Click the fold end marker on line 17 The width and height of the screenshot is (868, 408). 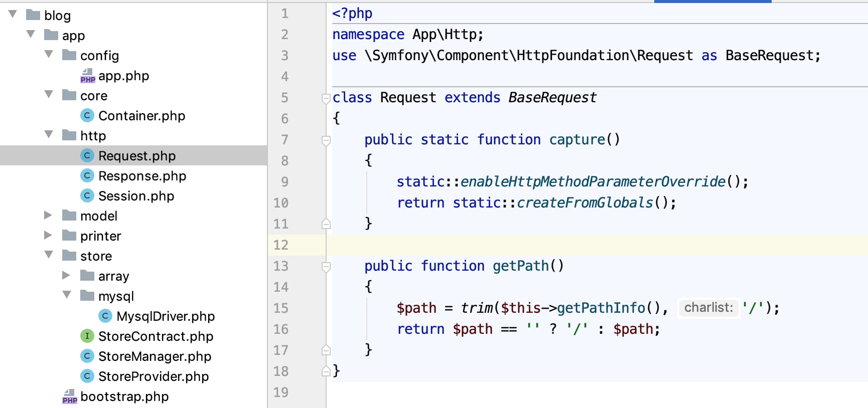coord(326,350)
